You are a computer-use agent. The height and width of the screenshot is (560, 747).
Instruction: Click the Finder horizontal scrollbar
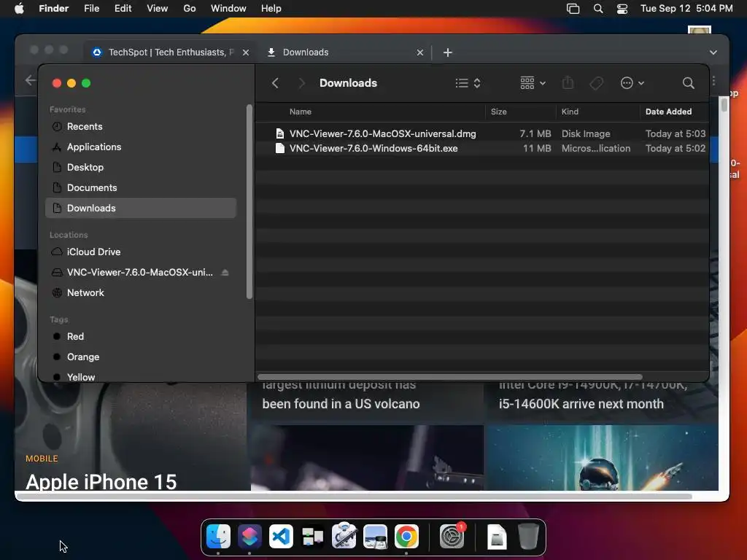449,377
